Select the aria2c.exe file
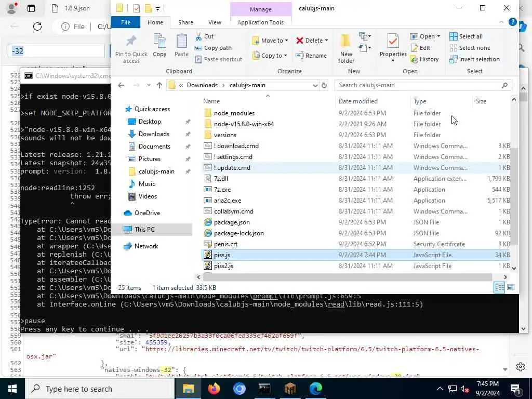This screenshot has height=399, width=532. 228,201
